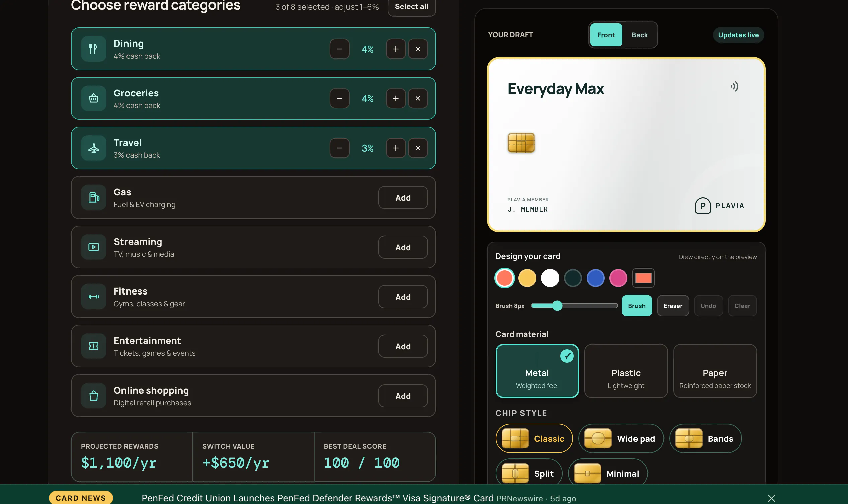Dismiss the Card News ticker
The height and width of the screenshot is (504, 848).
tap(771, 498)
